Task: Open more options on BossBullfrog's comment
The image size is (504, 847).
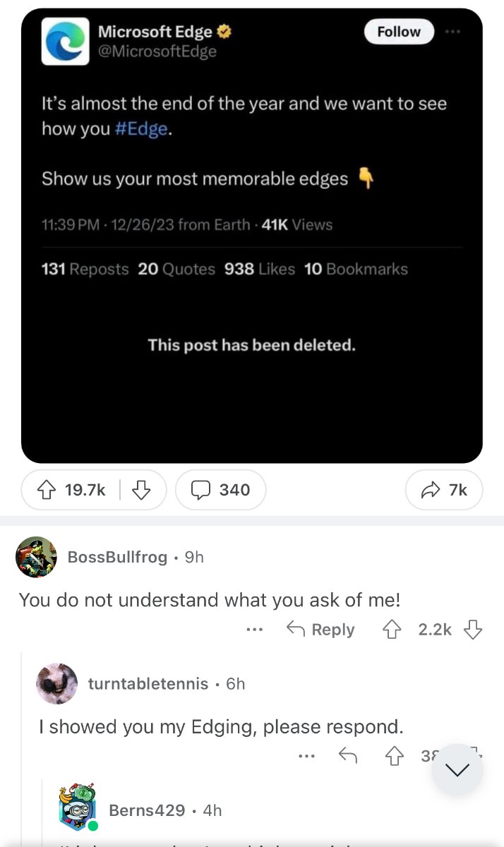Action: tap(255, 630)
